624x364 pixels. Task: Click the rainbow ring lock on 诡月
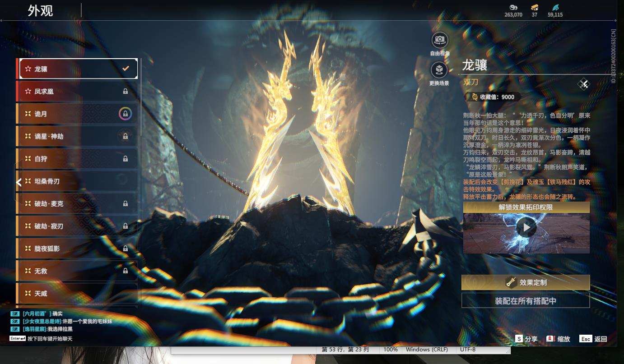point(125,114)
